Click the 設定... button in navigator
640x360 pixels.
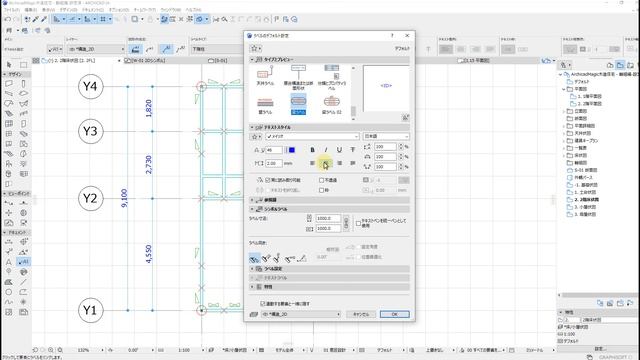coord(600,349)
